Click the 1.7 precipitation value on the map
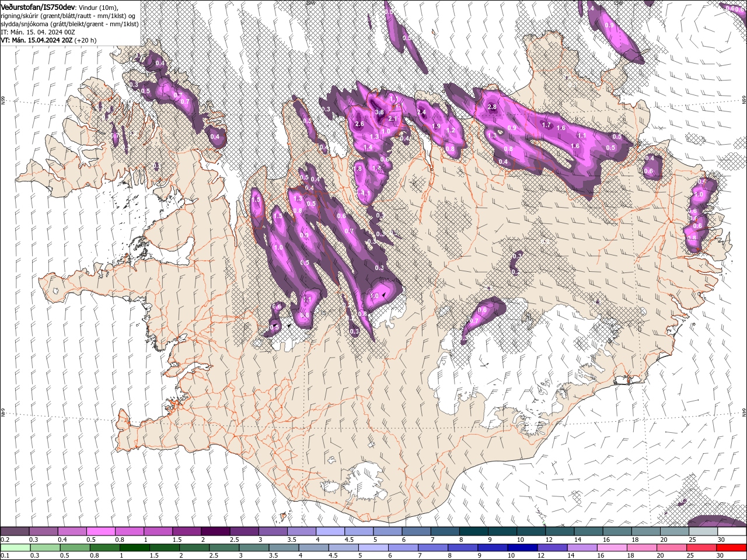 tap(547, 125)
